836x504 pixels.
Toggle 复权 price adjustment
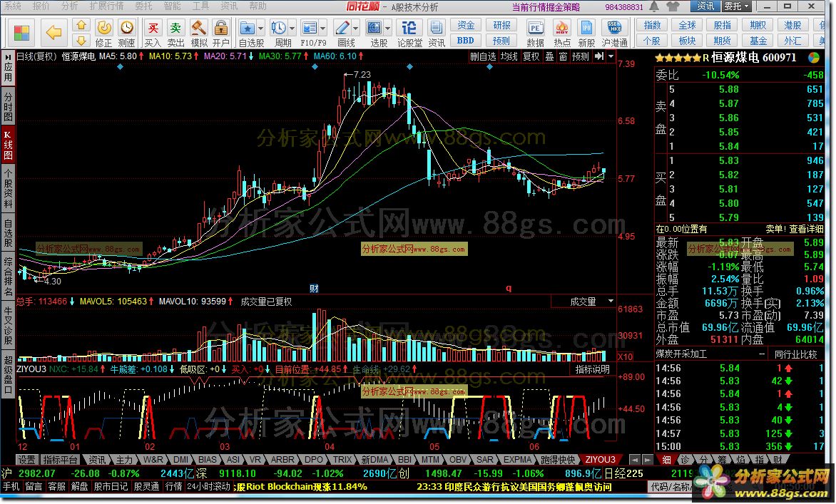pos(531,56)
